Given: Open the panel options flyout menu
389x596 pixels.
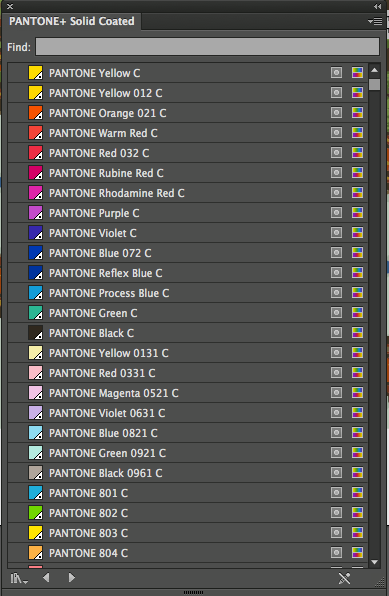Looking at the screenshot, I should point(375,22).
